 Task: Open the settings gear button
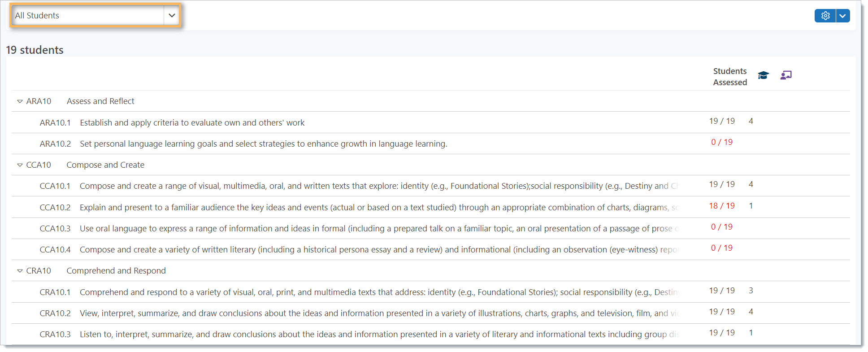[825, 16]
